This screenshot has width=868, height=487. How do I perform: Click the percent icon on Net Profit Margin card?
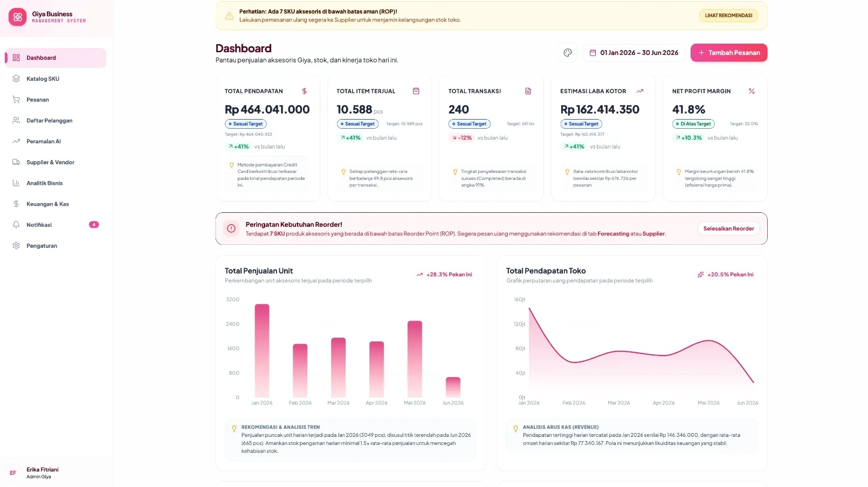752,91
